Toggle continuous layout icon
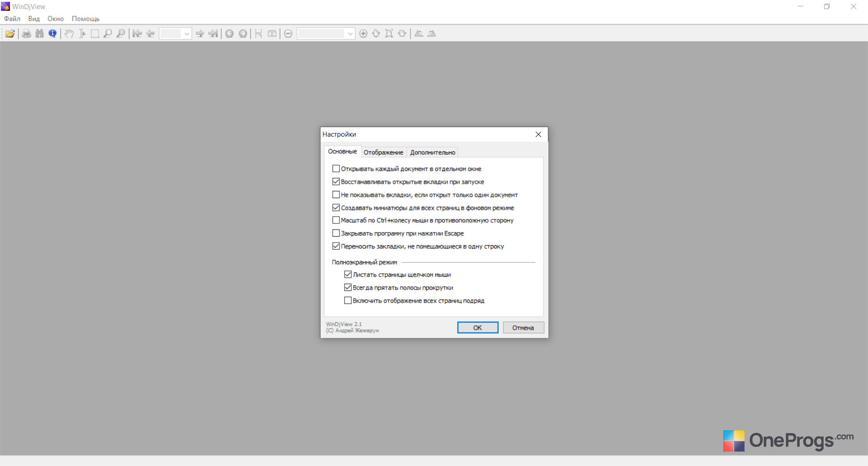 coord(259,33)
